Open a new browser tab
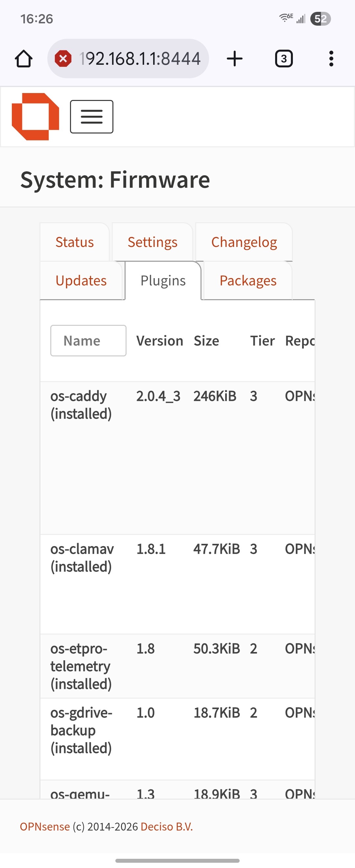The width and height of the screenshot is (355, 868). pyautogui.click(x=234, y=59)
